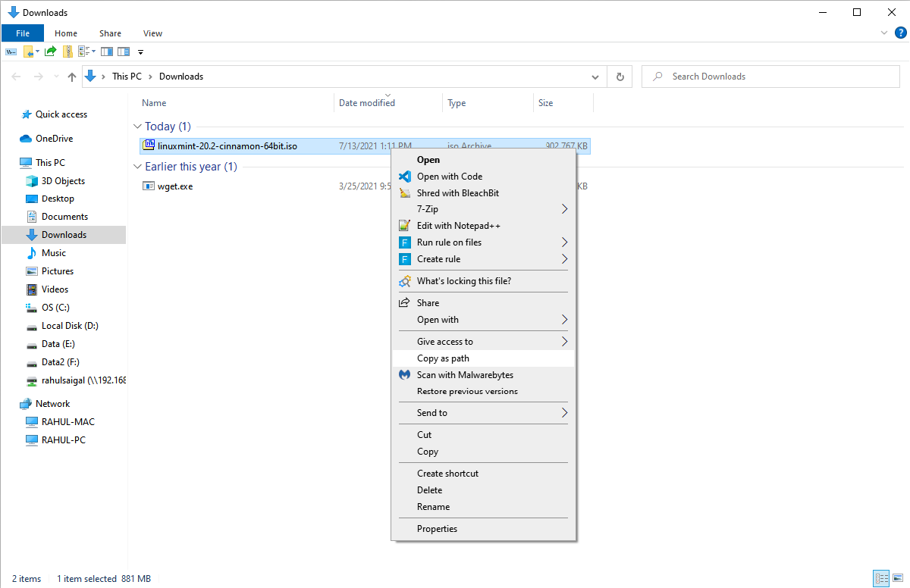Toggle the Preview pane toolbar button
Viewport: 910px width, 588px height.
coord(106,52)
